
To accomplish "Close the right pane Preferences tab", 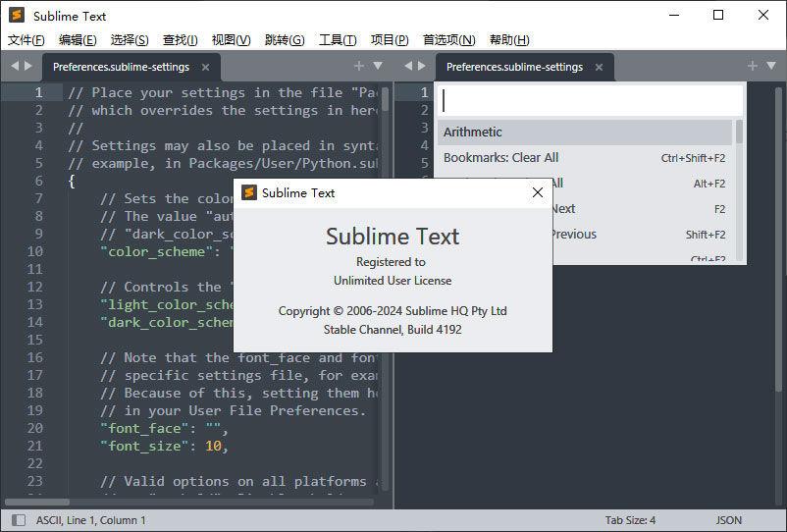I will [x=599, y=68].
